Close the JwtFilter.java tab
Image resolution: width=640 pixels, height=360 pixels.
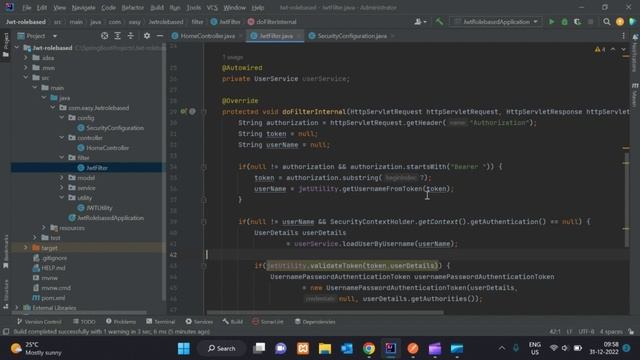299,36
